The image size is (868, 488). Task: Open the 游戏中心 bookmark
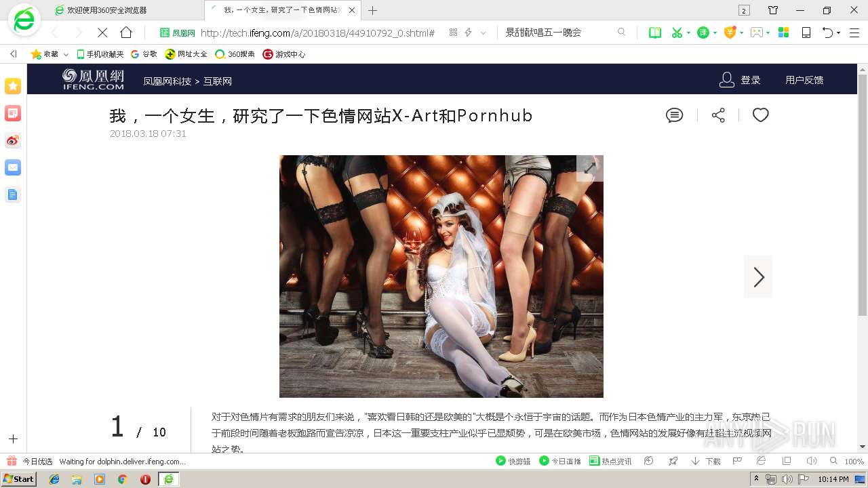(284, 54)
